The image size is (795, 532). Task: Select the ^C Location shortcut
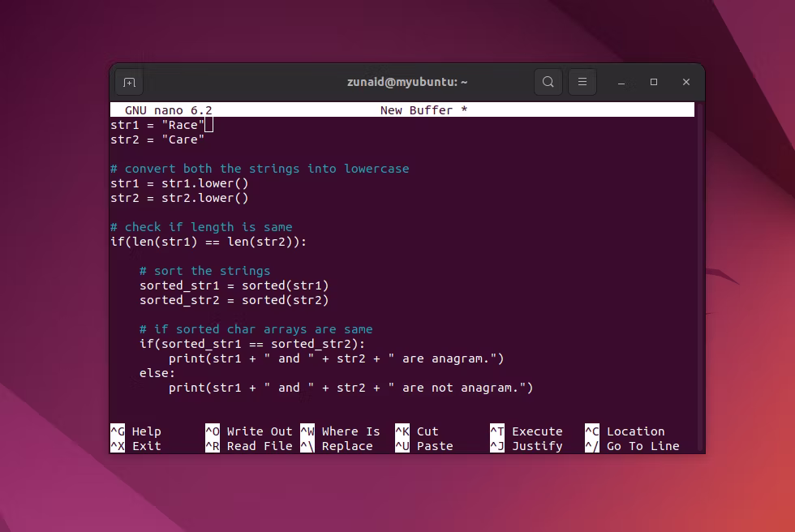coord(625,431)
